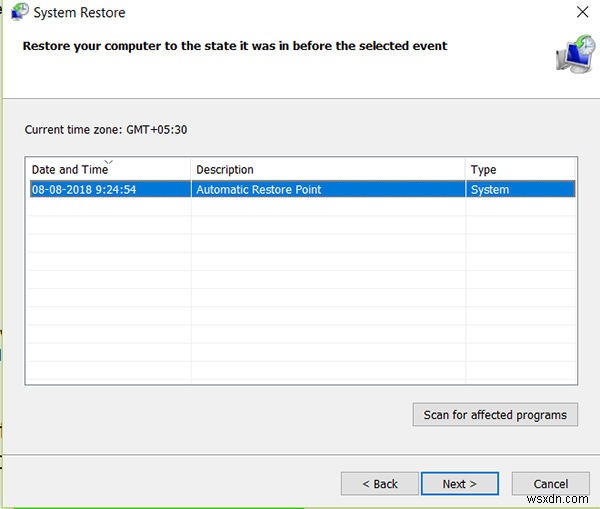Viewport: 600px width, 509px height.
Task: Click the System type cell
Action: (x=490, y=189)
